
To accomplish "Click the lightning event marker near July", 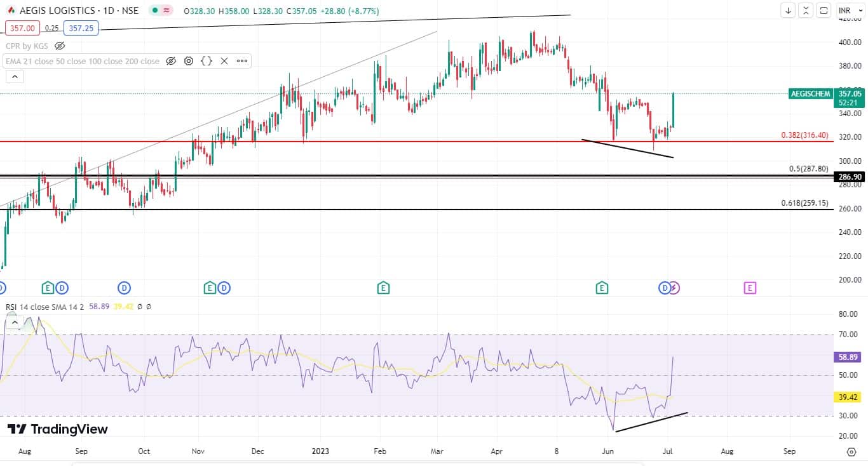I will 674,288.
